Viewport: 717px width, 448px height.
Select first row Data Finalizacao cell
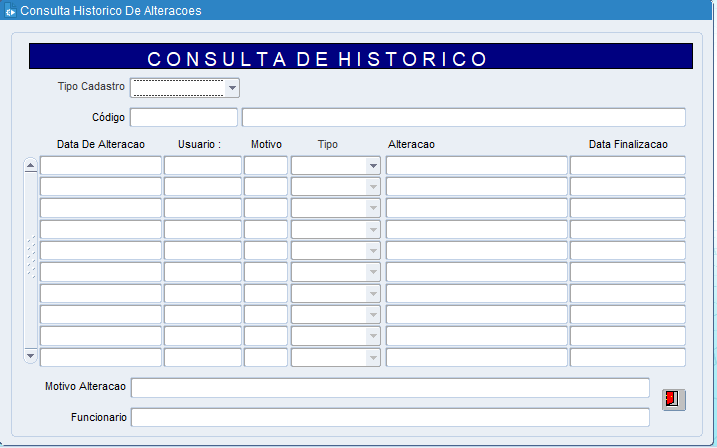[x=627, y=165]
